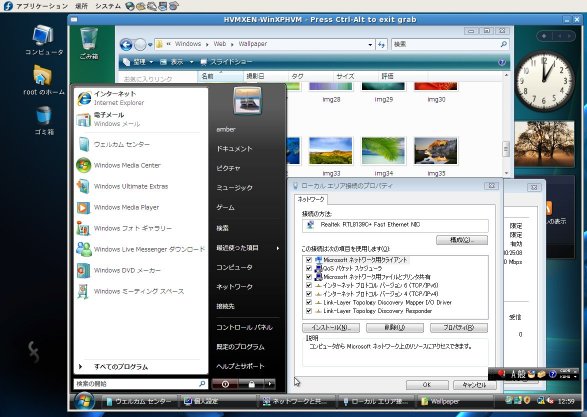Open Internet Explorer from Start menu
The image size is (587, 417).
[140, 98]
